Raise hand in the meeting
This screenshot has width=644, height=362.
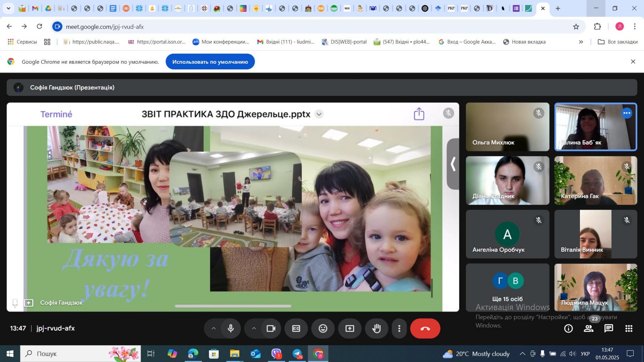376,328
